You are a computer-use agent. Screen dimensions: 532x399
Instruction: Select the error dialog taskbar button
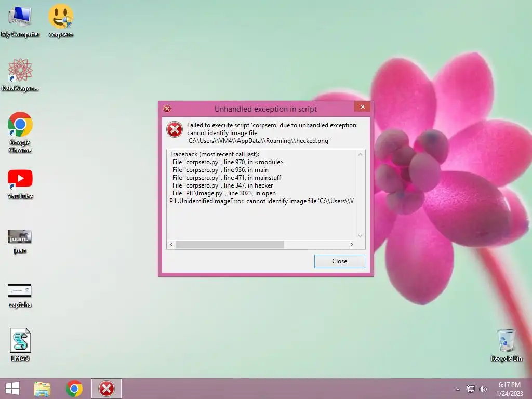pyautogui.click(x=106, y=389)
